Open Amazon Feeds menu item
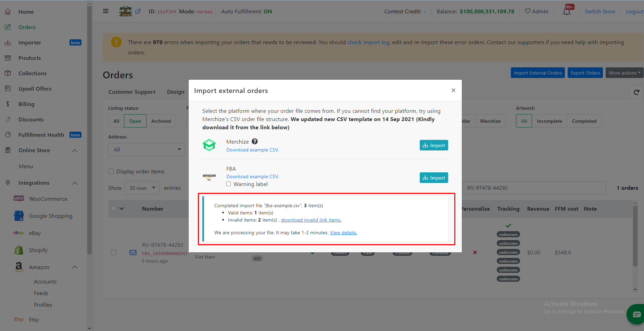The image size is (644, 331). tap(41, 293)
